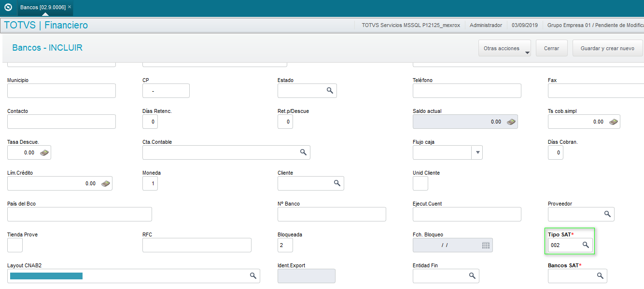Click the CP input field
Image resolution: width=644 pixels, height=289 pixels.
[x=166, y=91]
